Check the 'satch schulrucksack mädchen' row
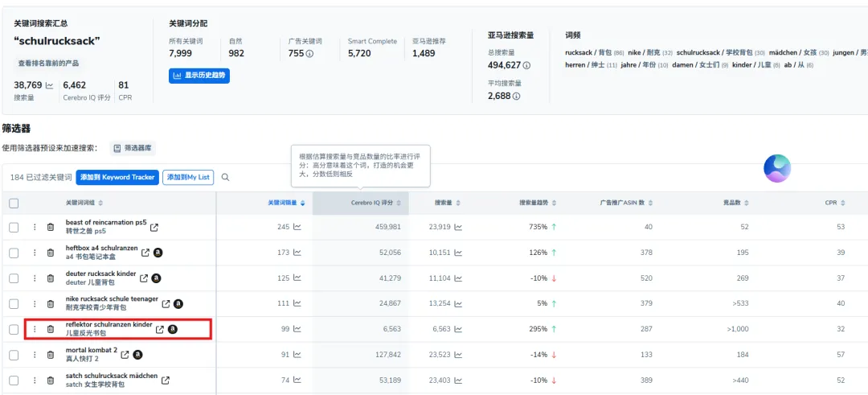The image size is (868, 395). [x=14, y=380]
